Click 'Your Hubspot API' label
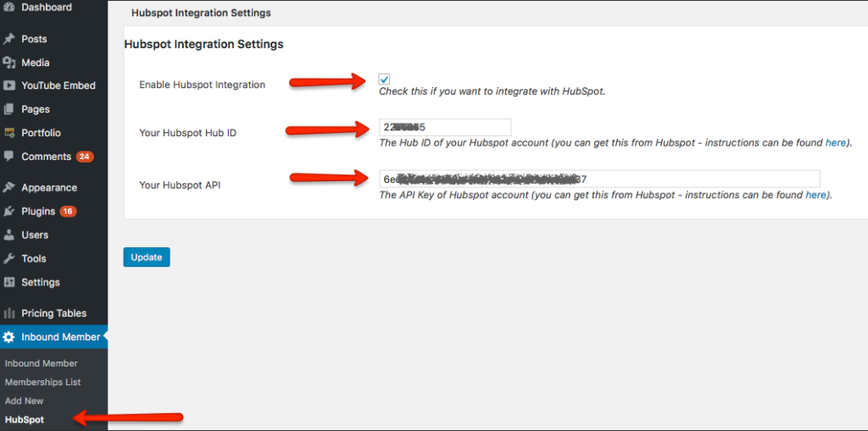 (180, 185)
